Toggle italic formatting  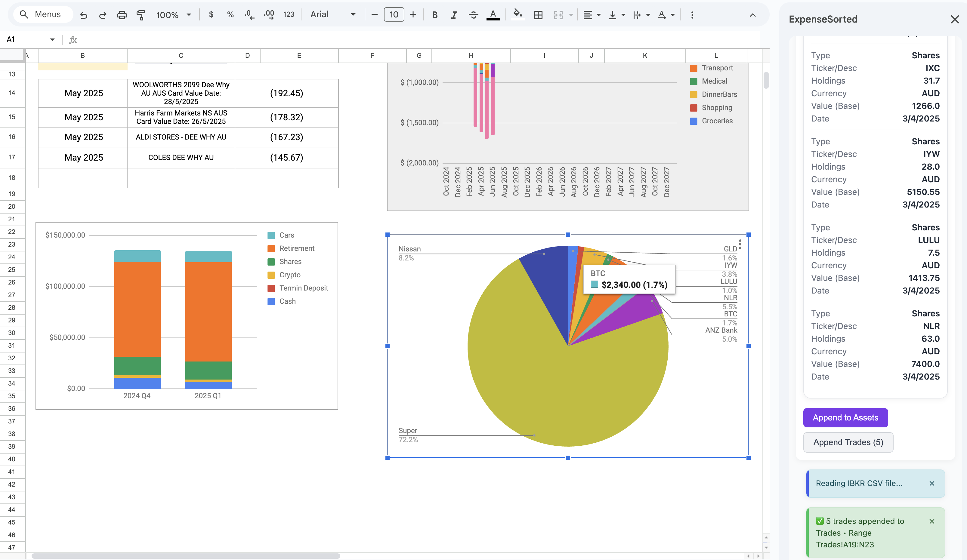click(454, 14)
